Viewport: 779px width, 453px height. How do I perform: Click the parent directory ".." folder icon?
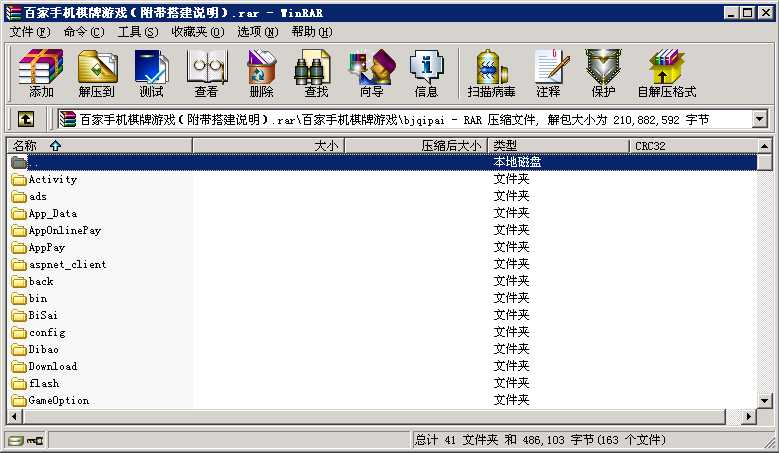tap(19, 162)
